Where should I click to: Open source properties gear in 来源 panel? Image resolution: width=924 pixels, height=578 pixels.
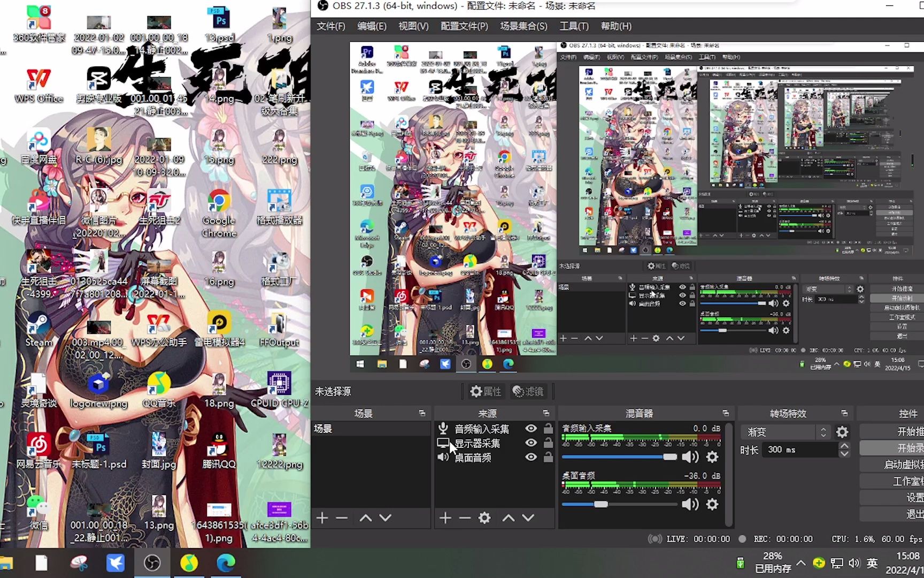(484, 518)
